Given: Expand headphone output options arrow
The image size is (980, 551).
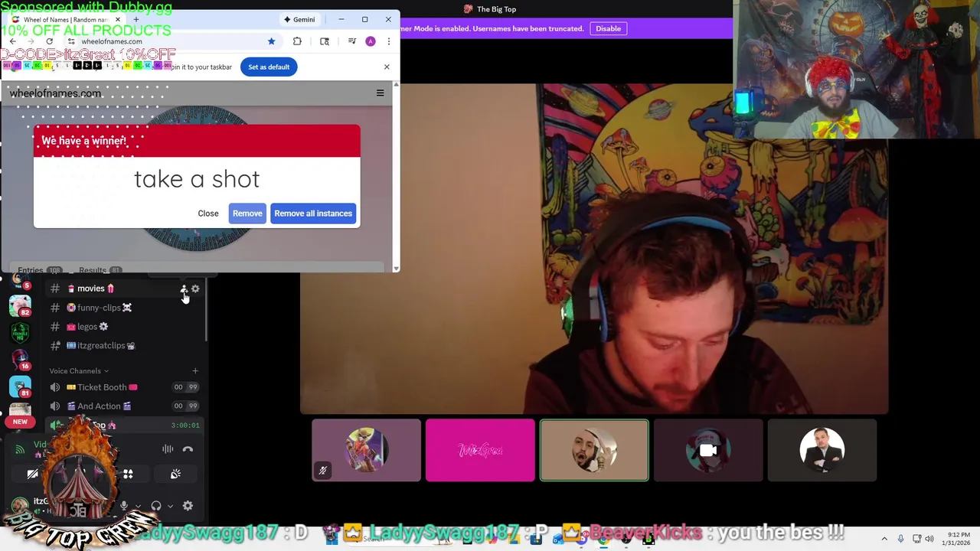Looking at the screenshot, I should [170, 506].
